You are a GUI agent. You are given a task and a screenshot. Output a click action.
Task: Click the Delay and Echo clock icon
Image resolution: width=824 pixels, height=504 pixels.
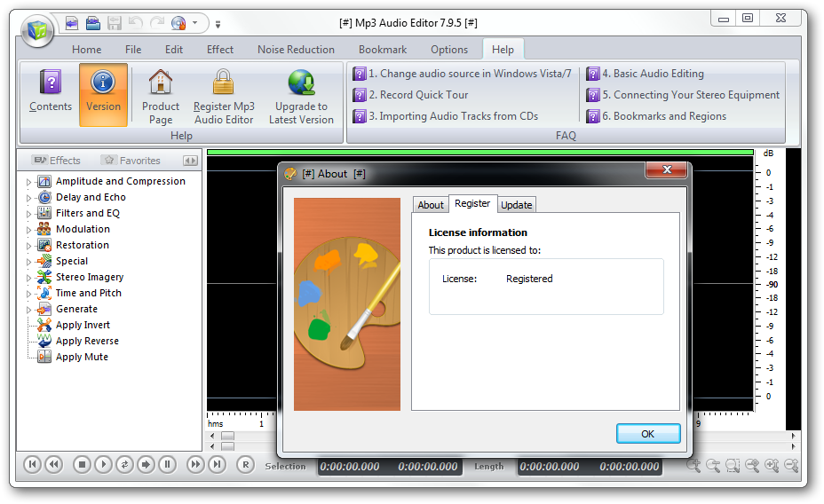click(45, 197)
